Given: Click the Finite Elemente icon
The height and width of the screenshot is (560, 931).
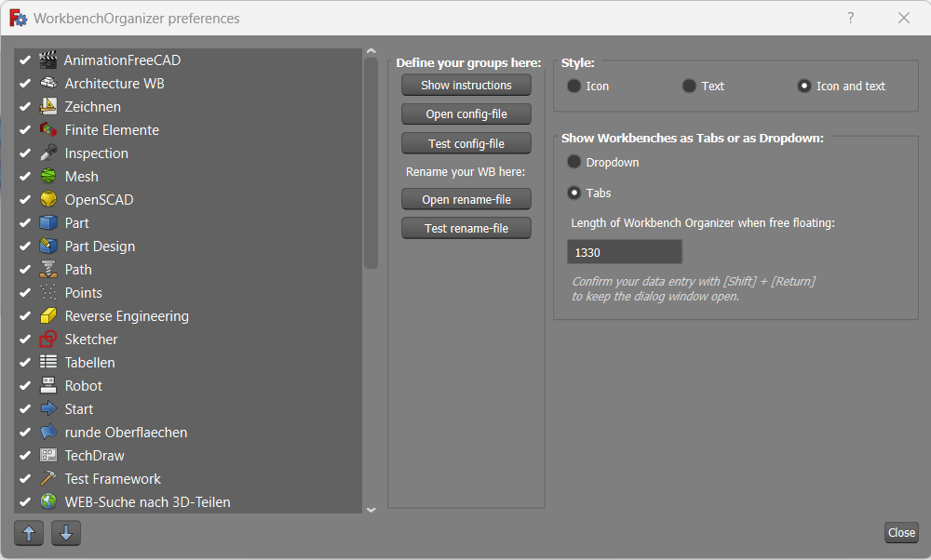Looking at the screenshot, I should tap(48, 129).
